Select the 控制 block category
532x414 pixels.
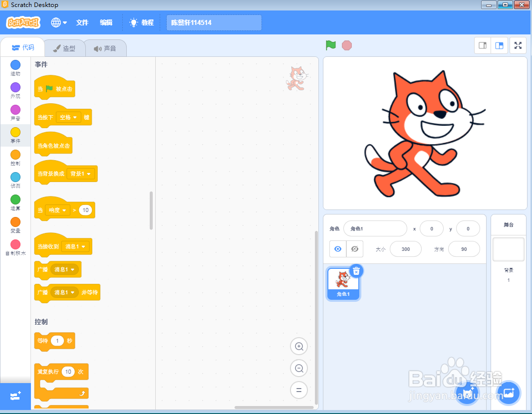point(15,157)
